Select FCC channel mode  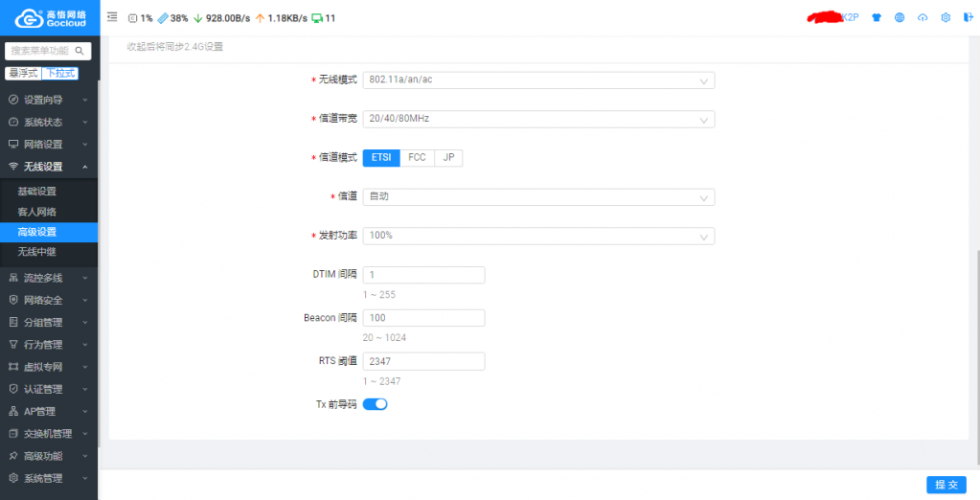point(417,158)
